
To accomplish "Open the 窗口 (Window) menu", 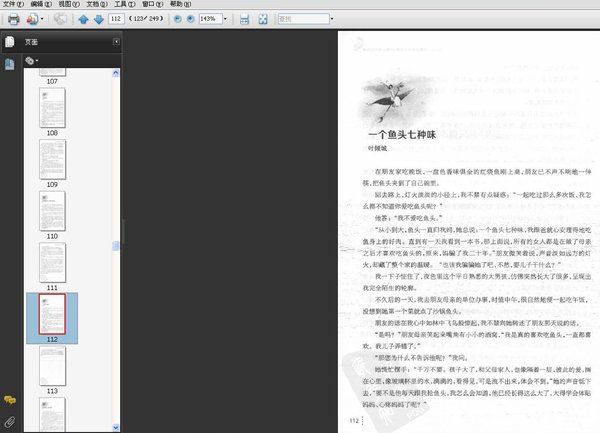I will point(153,4).
